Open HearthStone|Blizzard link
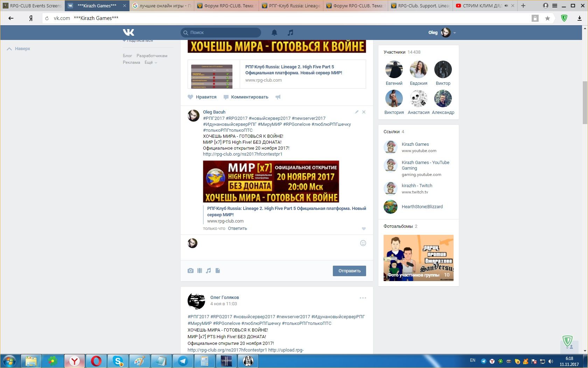 (x=422, y=207)
